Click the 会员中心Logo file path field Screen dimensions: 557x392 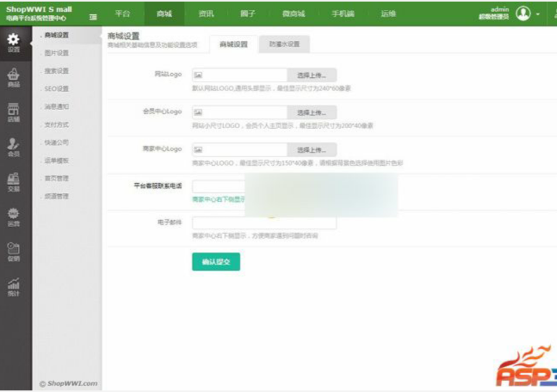(240, 113)
